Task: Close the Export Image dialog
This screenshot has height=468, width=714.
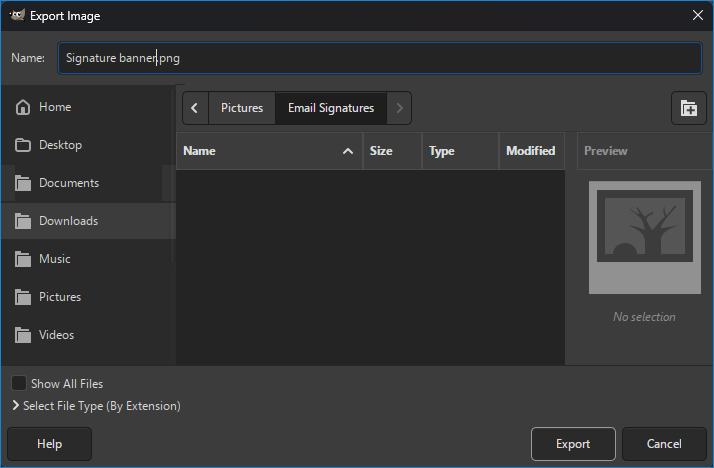Action: pos(698,15)
